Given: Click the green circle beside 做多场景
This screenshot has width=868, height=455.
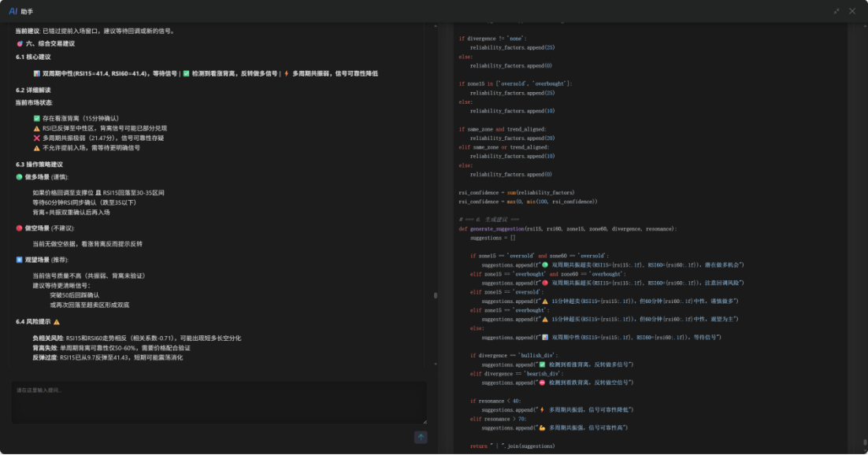Looking at the screenshot, I should [20, 177].
